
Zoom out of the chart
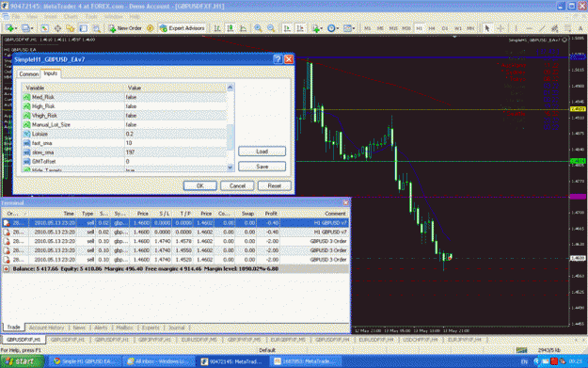[271, 28]
